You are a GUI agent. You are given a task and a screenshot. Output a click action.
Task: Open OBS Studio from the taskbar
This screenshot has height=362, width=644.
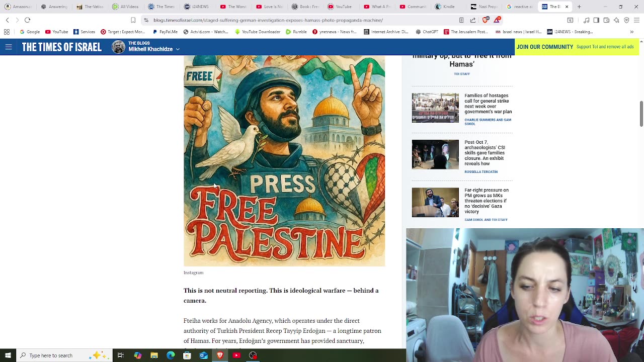coord(253,355)
